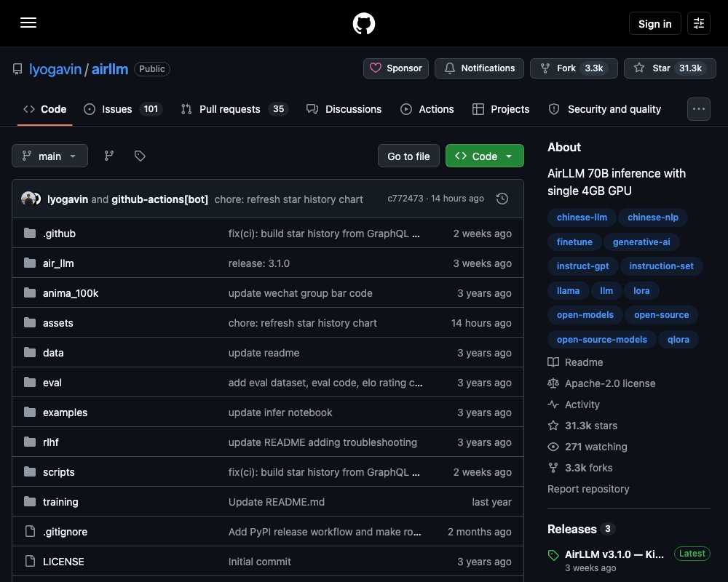The width and height of the screenshot is (728, 582).
Task: Open the Actions tab
Action: pyautogui.click(x=427, y=109)
